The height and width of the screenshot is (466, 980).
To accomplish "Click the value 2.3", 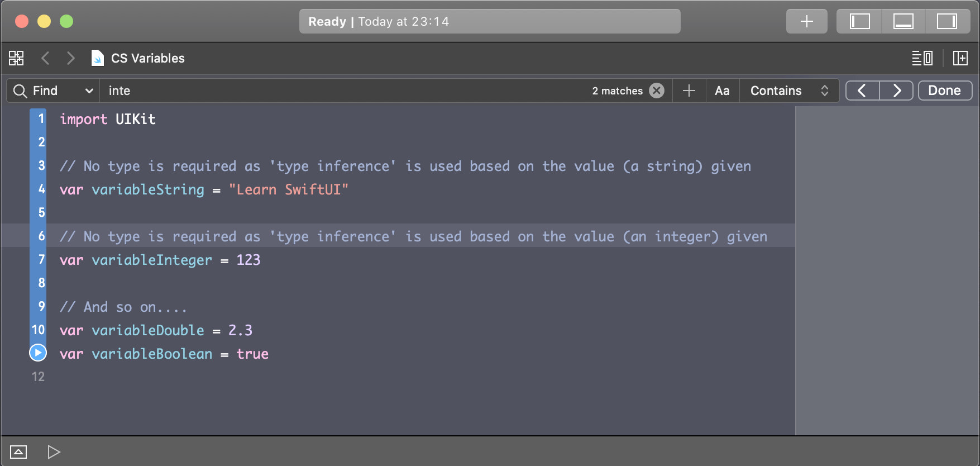I will point(240,330).
